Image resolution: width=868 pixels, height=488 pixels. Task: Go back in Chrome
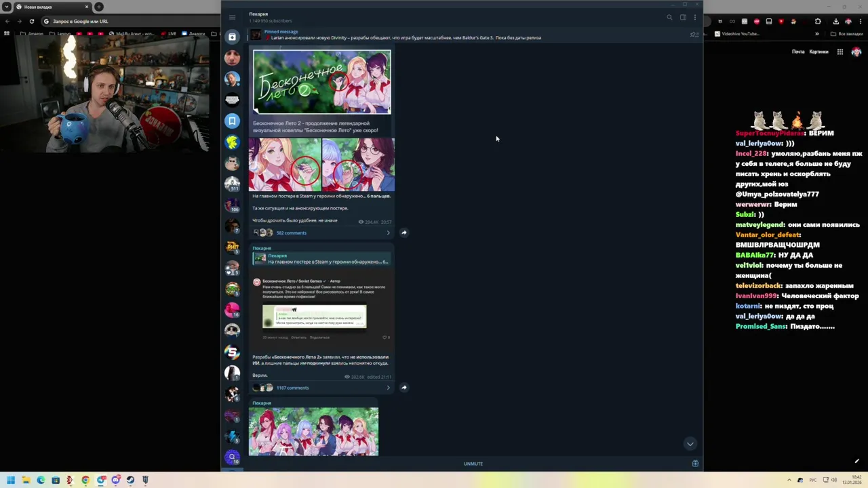[x=7, y=21]
